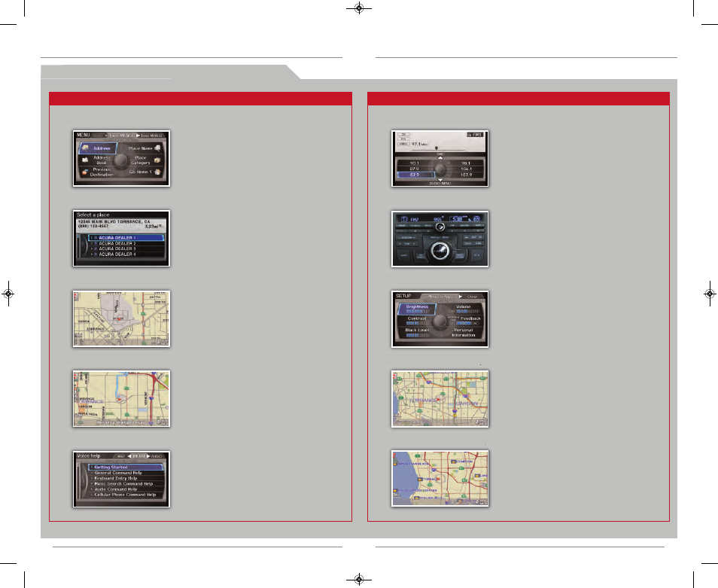This screenshot has width=718, height=588.
Task: Select Place Category option
Action: [x=141, y=160]
